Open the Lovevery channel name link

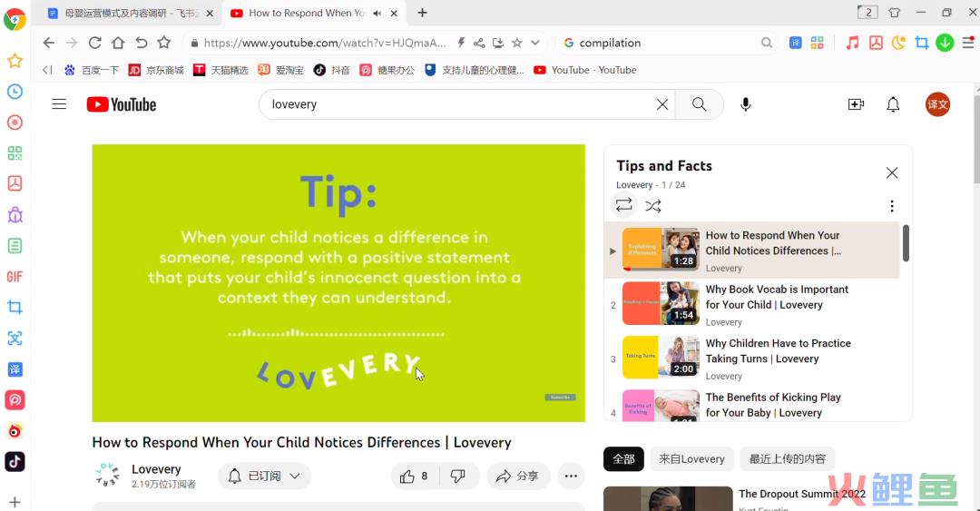[156, 469]
